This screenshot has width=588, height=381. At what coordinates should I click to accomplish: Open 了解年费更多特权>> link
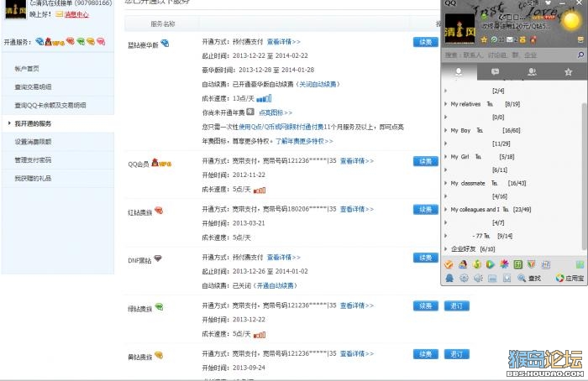click(x=304, y=141)
